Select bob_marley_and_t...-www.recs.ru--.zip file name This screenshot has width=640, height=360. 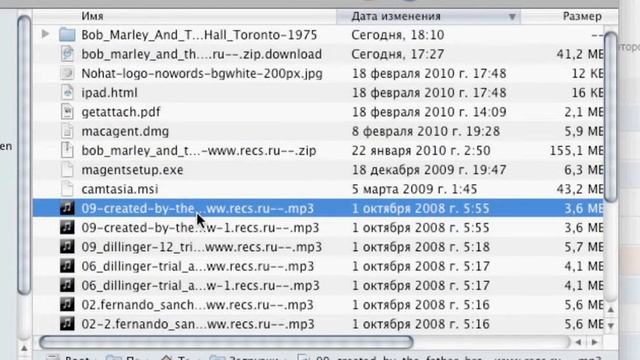pyautogui.click(x=199, y=151)
